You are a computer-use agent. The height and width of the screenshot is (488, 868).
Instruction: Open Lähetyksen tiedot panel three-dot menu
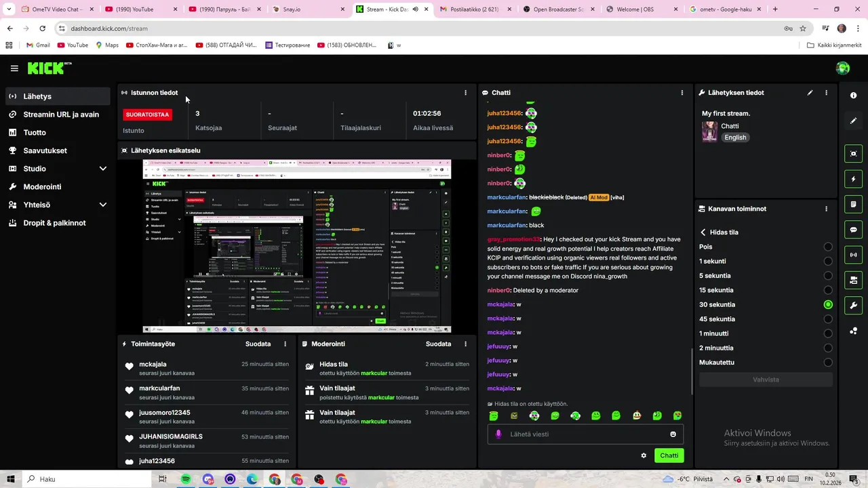pos(826,93)
